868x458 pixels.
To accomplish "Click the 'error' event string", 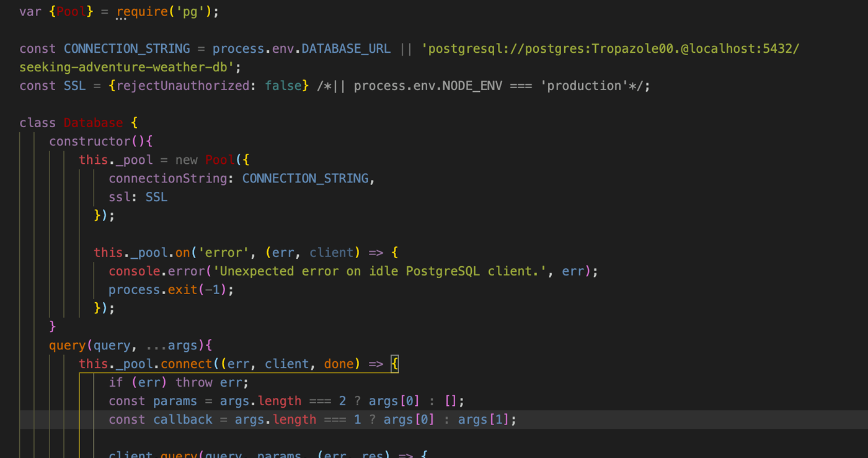I will [224, 253].
